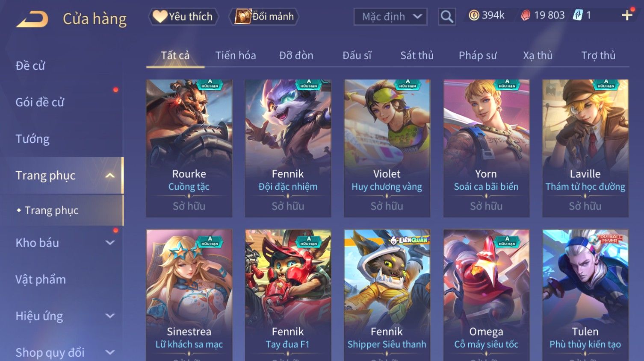The height and width of the screenshot is (361, 644).
Task: Select the Tiến hóa tab
Action: 236,56
